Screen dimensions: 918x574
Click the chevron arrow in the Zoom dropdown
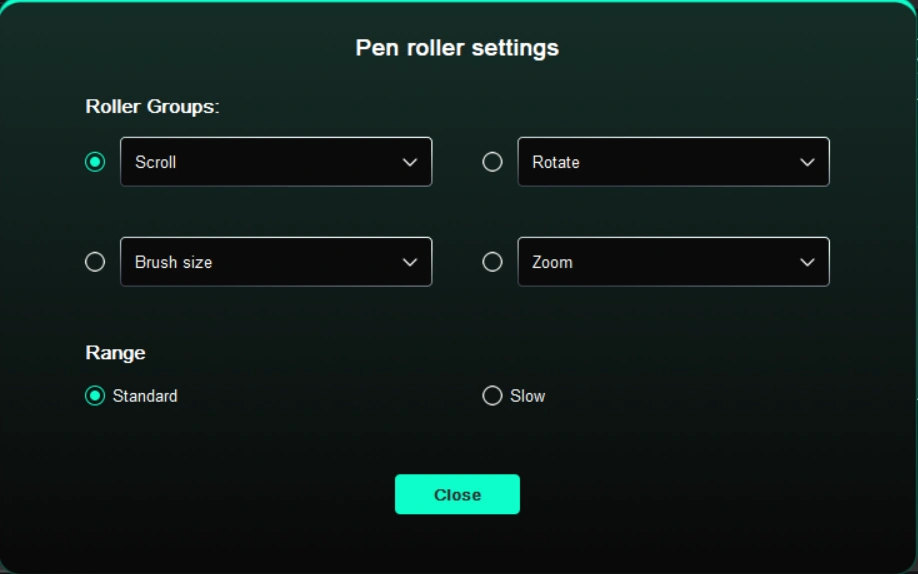[x=807, y=262]
